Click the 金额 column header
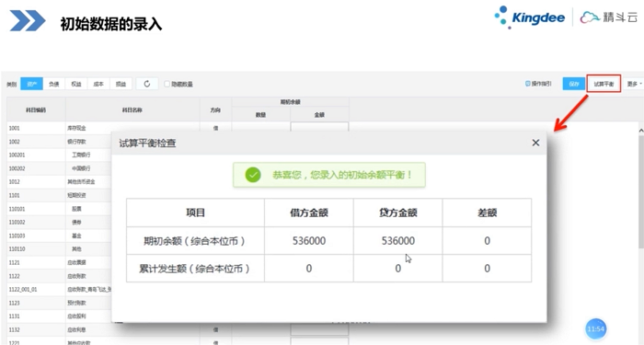Viewport: 644px width, 345px height. click(319, 115)
